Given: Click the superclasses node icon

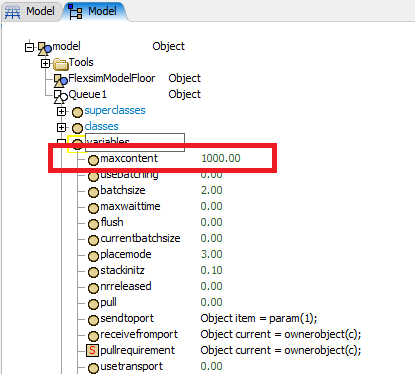Looking at the screenshot, I should point(77,112).
